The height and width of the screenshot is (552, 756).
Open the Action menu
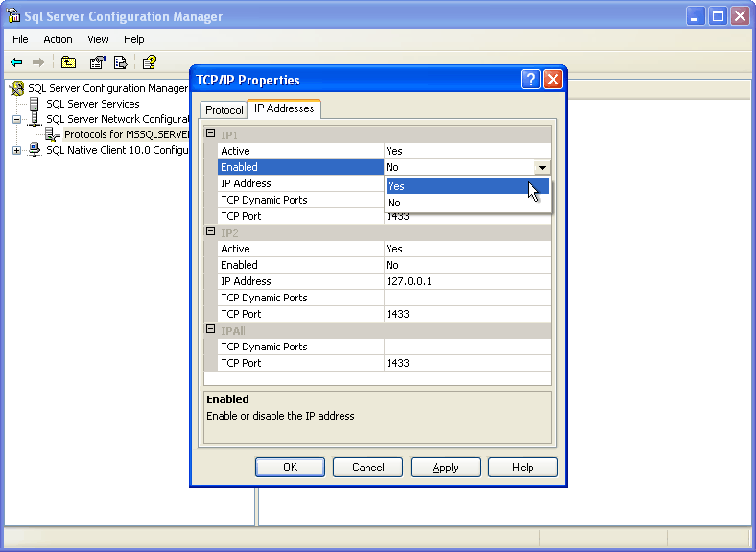pyautogui.click(x=58, y=39)
